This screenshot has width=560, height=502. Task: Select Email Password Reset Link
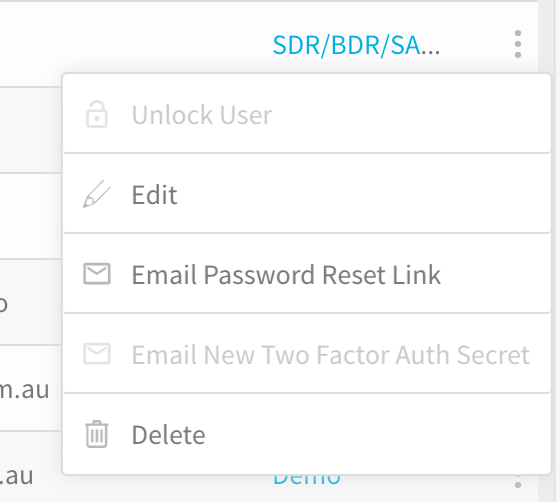tap(307, 274)
